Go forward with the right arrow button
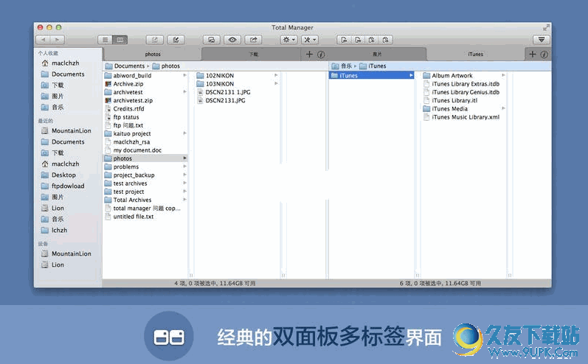This screenshot has height=364, width=588. 58,40
